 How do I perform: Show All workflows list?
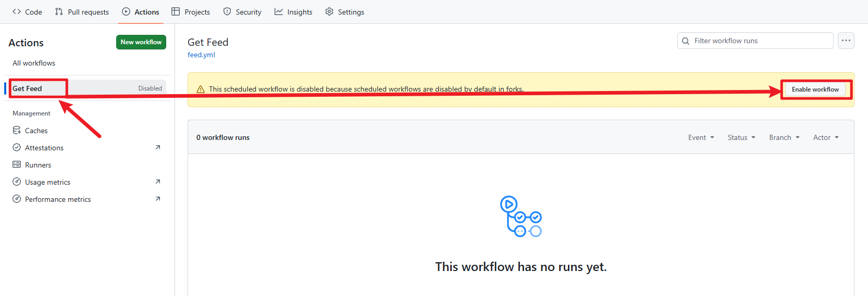coord(34,63)
